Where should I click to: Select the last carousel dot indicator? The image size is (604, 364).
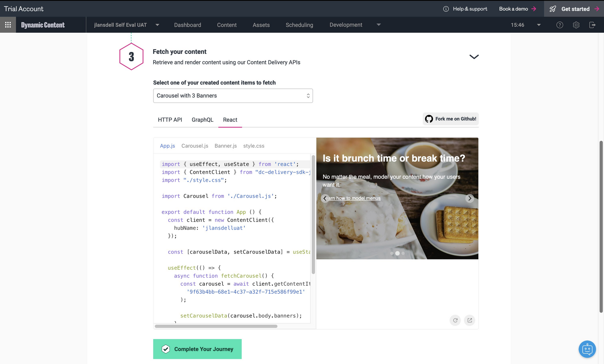click(x=403, y=253)
